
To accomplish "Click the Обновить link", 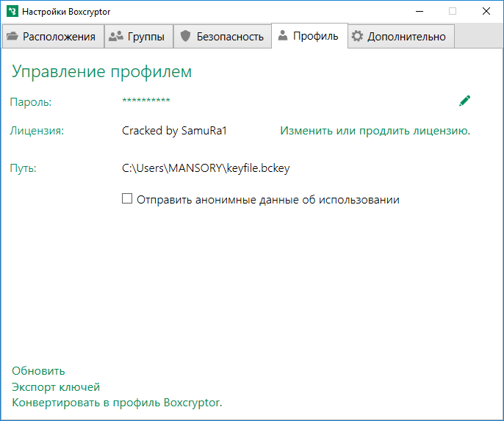I will point(38,371).
